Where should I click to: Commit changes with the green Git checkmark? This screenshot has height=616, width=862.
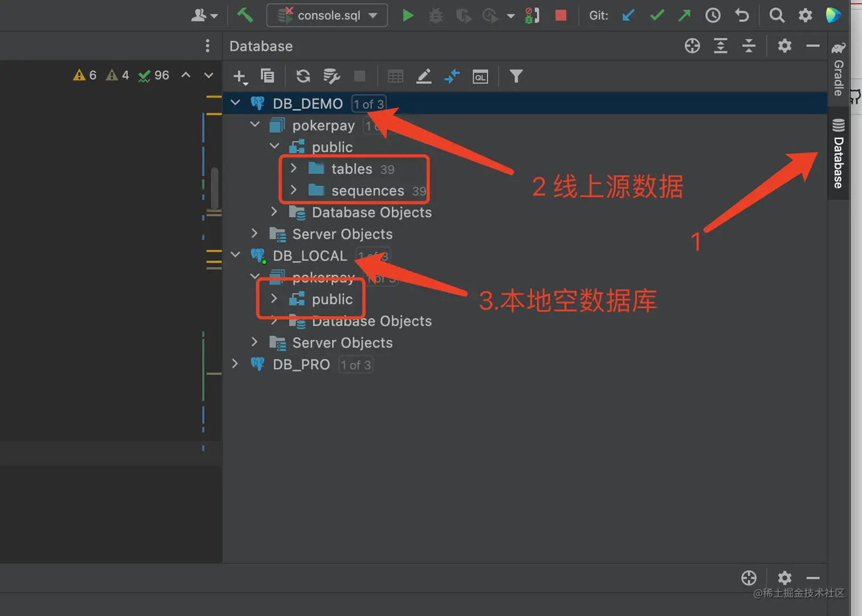[x=657, y=15]
